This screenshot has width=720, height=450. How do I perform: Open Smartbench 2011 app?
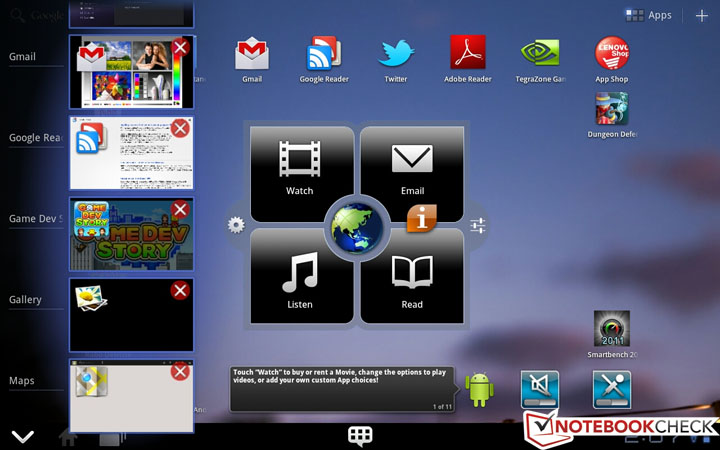tap(612, 328)
